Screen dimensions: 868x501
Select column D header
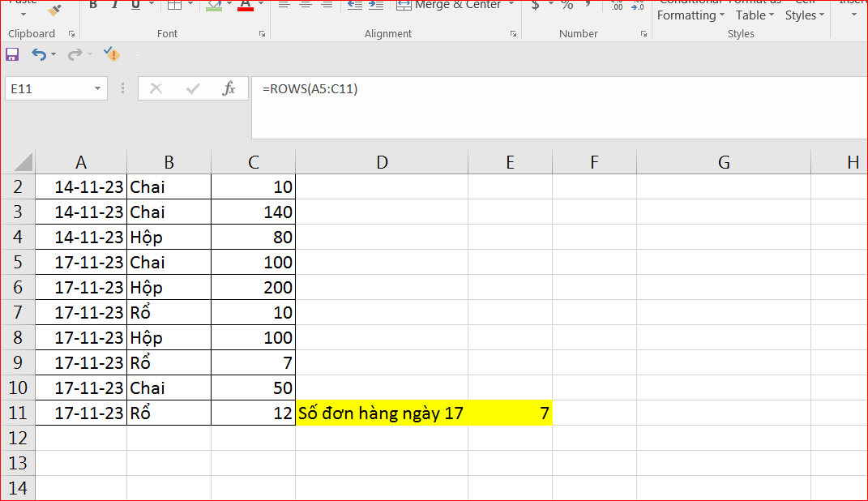pos(382,162)
